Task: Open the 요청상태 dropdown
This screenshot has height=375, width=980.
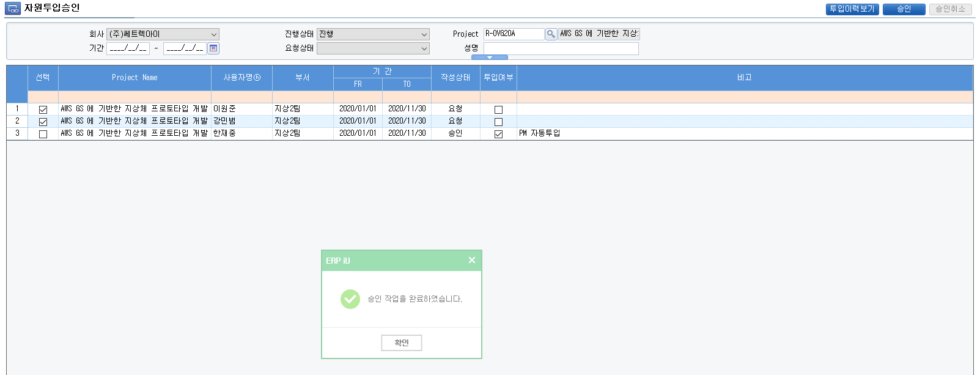Action: [373, 48]
